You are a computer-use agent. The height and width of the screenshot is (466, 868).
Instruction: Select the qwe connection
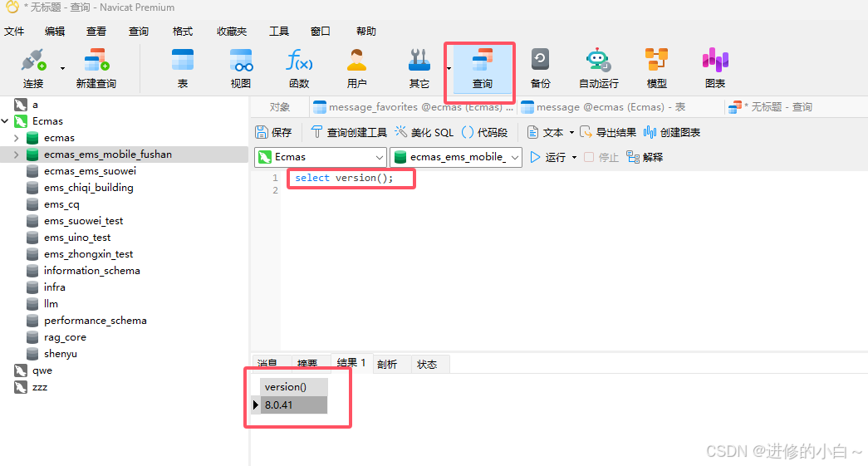point(42,370)
